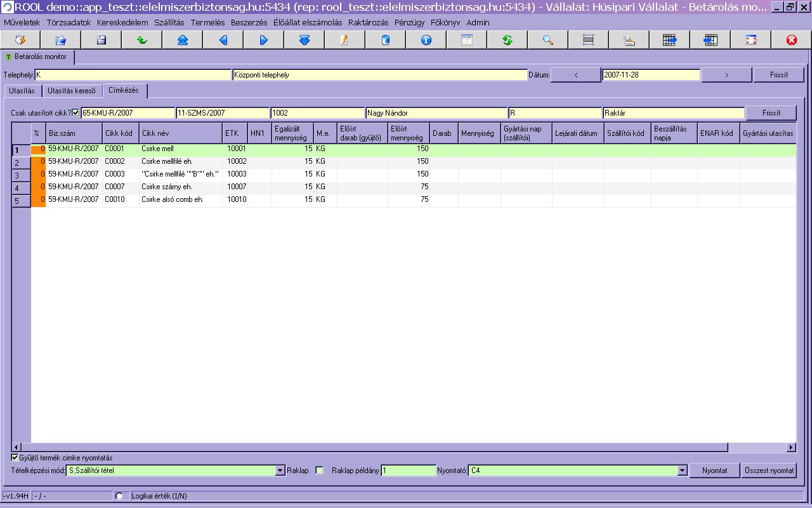Click the Dátum input field
The height and width of the screenshot is (508, 812).
tap(651, 75)
